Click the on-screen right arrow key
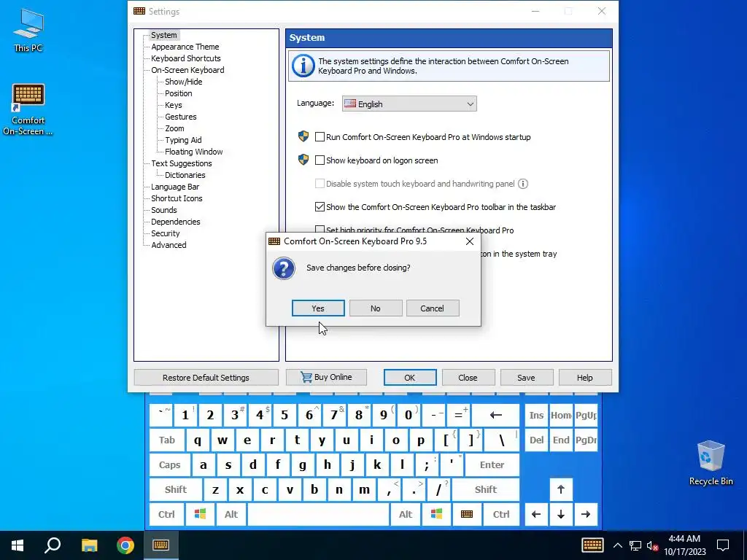This screenshot has height=560, width=747. (586, 514)
